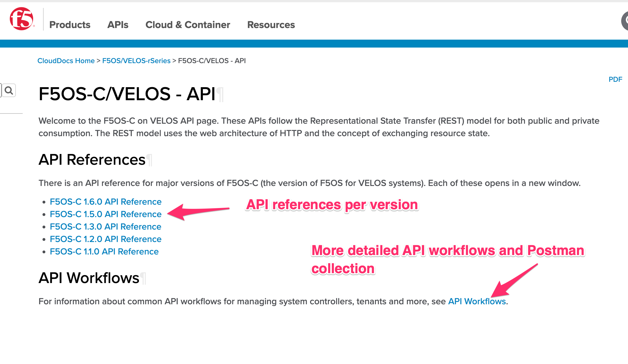
Task: Click pilcrow permalink beside API References heading
Action: [149, 160]
